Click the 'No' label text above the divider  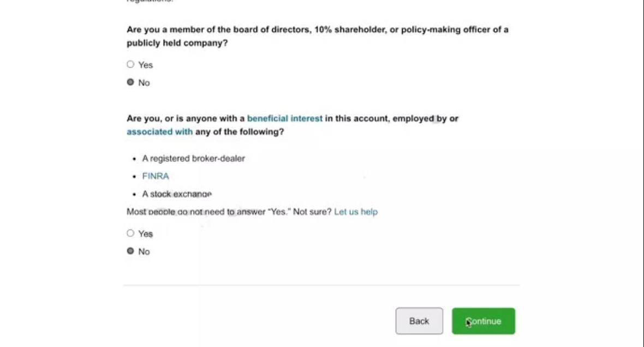144,252
